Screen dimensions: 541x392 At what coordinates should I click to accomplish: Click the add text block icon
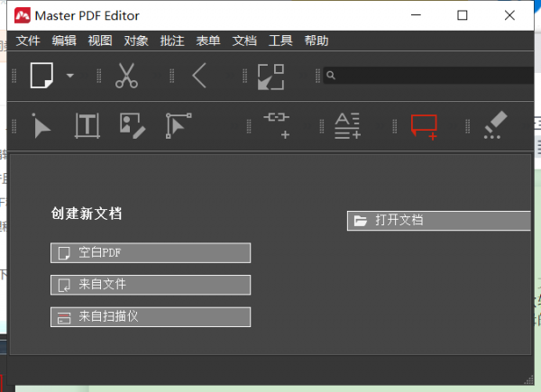[x=348, y=125]
